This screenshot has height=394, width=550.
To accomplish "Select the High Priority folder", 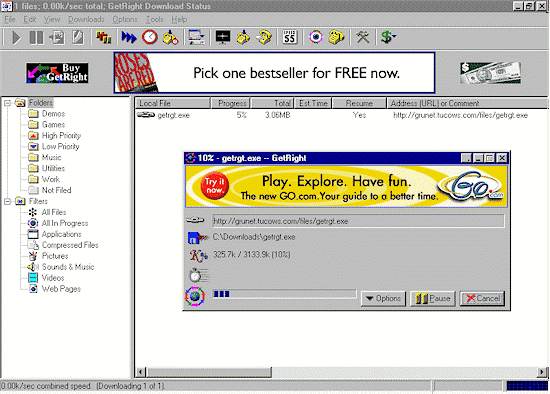I will 61,135.
